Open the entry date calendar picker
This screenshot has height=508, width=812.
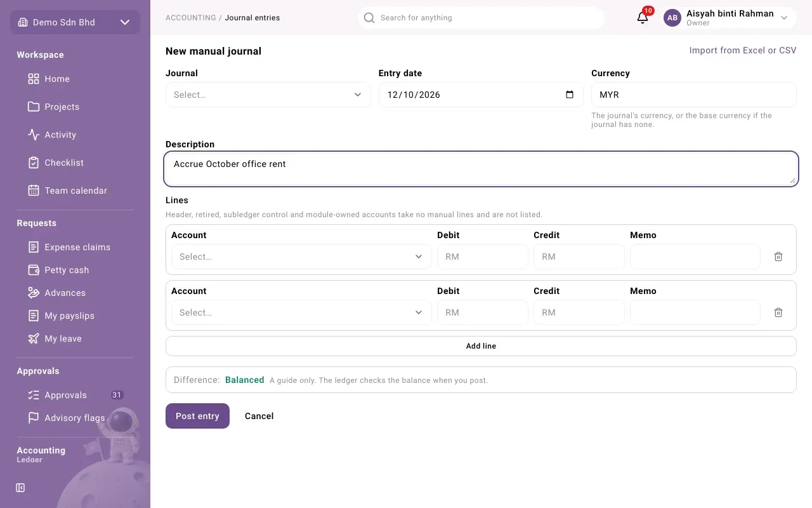(x=570, y=95)
